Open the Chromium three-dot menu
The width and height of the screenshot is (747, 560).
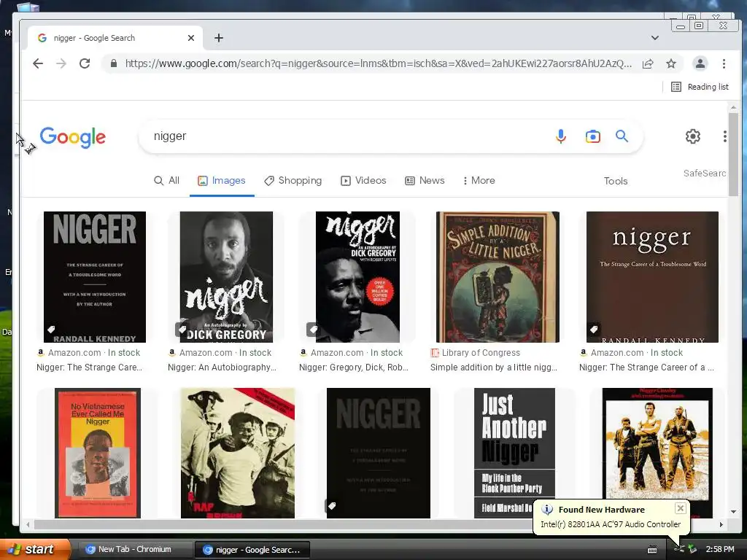[x=724, y=63]
